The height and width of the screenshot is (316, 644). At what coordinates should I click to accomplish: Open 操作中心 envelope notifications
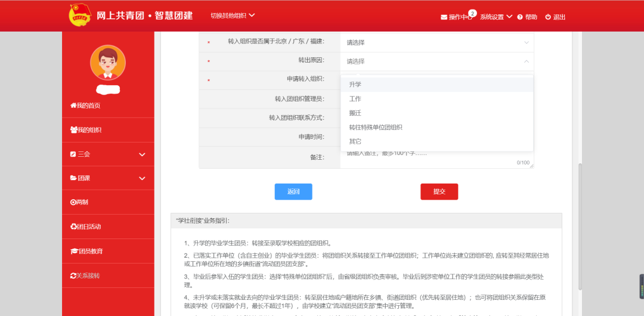pyautogui.click(x=444, y=17)
